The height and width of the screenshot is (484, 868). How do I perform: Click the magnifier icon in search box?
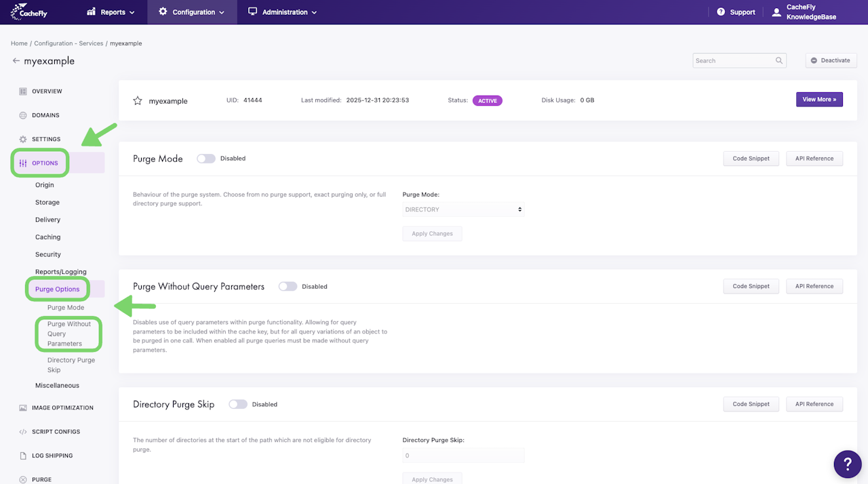point(779,60)
